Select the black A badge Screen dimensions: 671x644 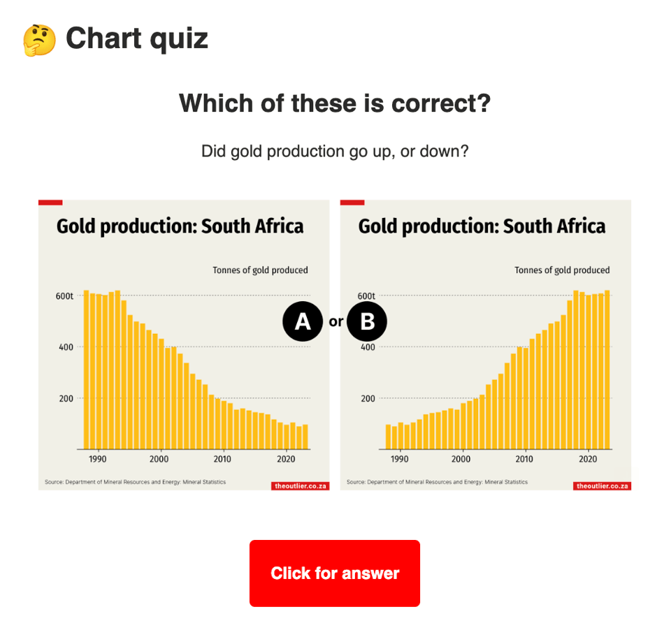click(x=302, y=321)
